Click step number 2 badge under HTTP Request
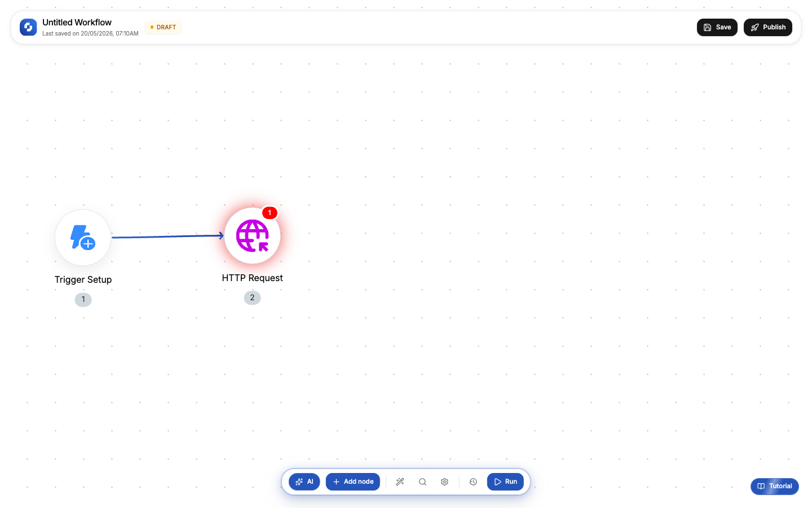This screenshot has width=812, height=508. pyautogui.click(x=252, y=298)
